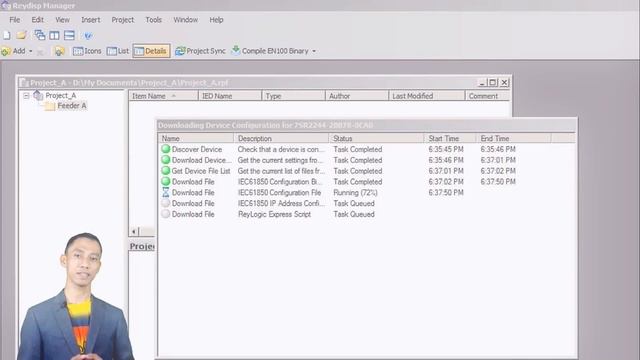Click the Project Sync icon

click(180, 51)
